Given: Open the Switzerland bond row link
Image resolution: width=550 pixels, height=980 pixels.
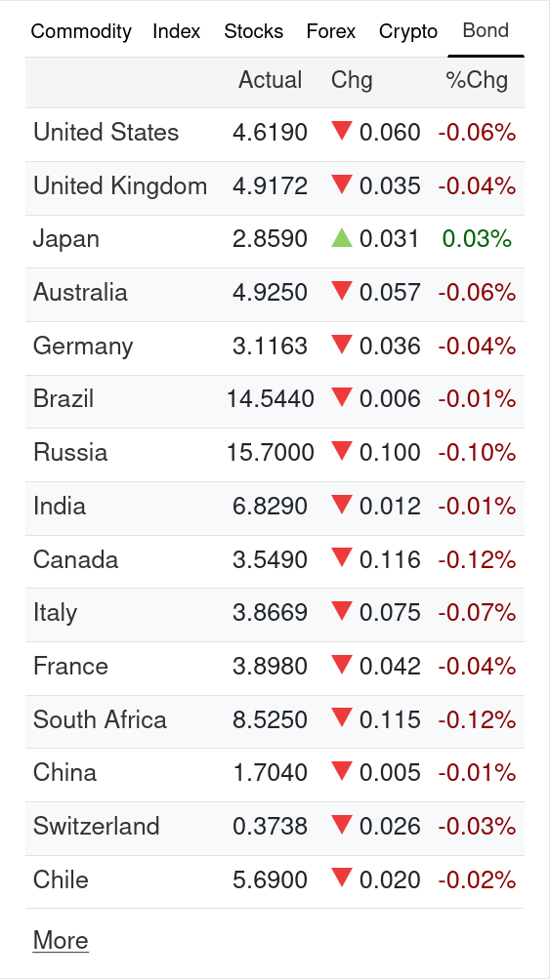Looking at the screenshot, I should point(97,826).
